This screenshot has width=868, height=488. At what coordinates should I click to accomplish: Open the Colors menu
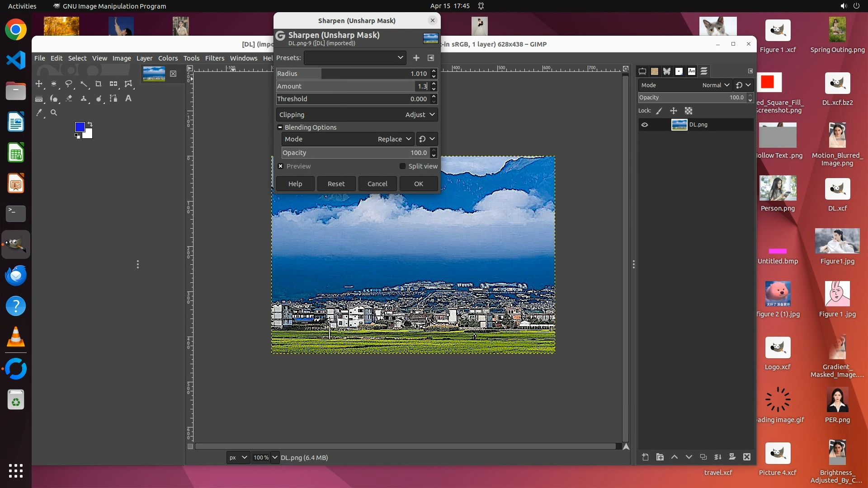coord(168,58)
